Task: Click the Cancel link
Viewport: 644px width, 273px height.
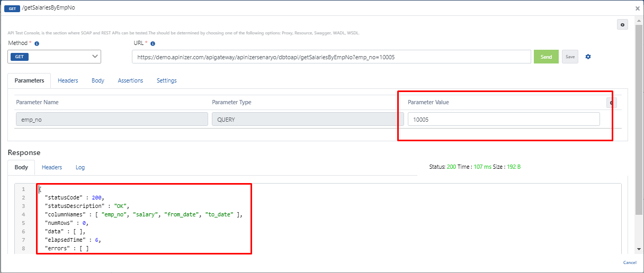Action: (x=630, y=262)
